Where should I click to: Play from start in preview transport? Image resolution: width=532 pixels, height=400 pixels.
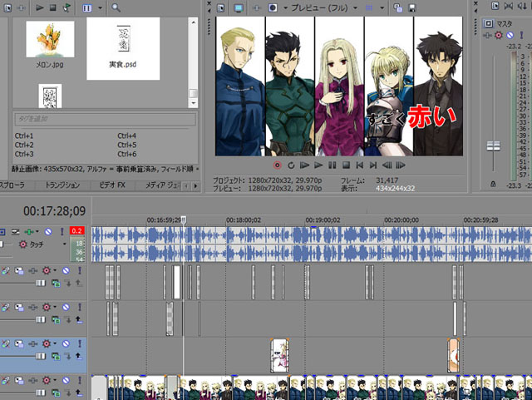coord(304,165)
